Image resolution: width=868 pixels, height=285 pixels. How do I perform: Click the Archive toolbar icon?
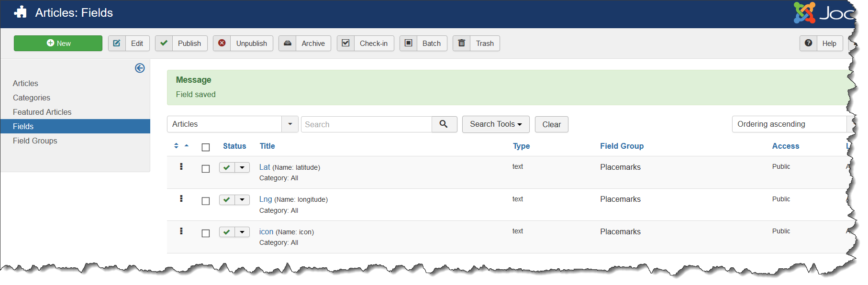pyautogui.click(x=288, y=44)
